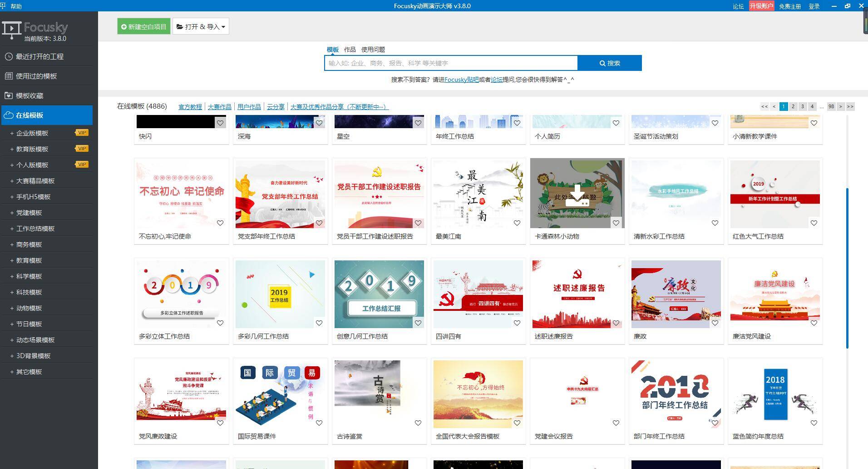Click the blue vertical scrollbar of template list
The width and height of the screenshot is (868, 469).
tap(847, 268)
